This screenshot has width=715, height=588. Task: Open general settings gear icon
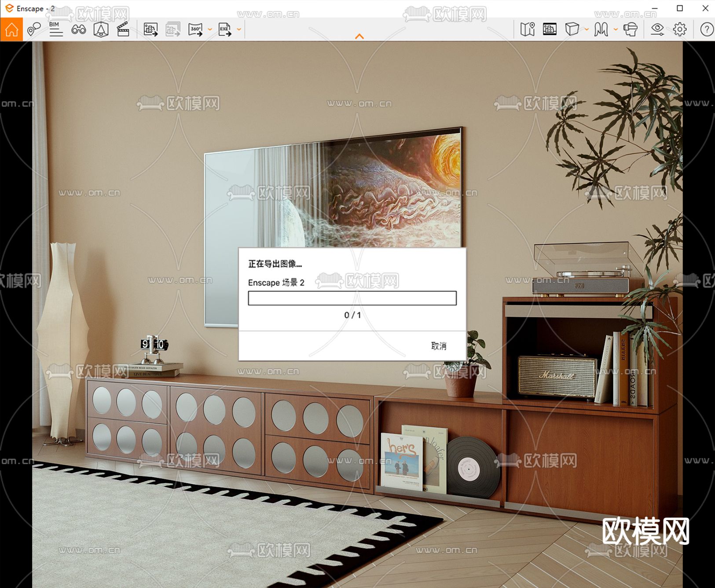(680, 29)
